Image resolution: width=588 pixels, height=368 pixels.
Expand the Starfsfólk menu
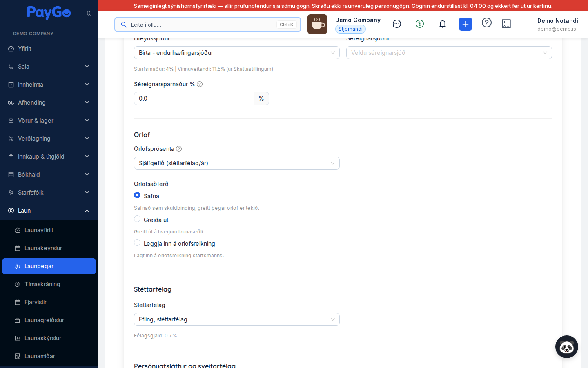coord(49,193)
